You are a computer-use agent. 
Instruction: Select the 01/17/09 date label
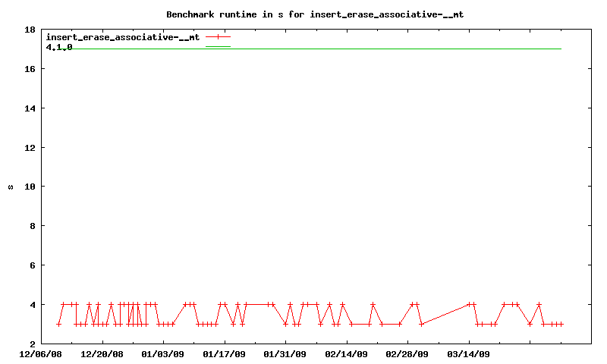[x=224, y=353]
